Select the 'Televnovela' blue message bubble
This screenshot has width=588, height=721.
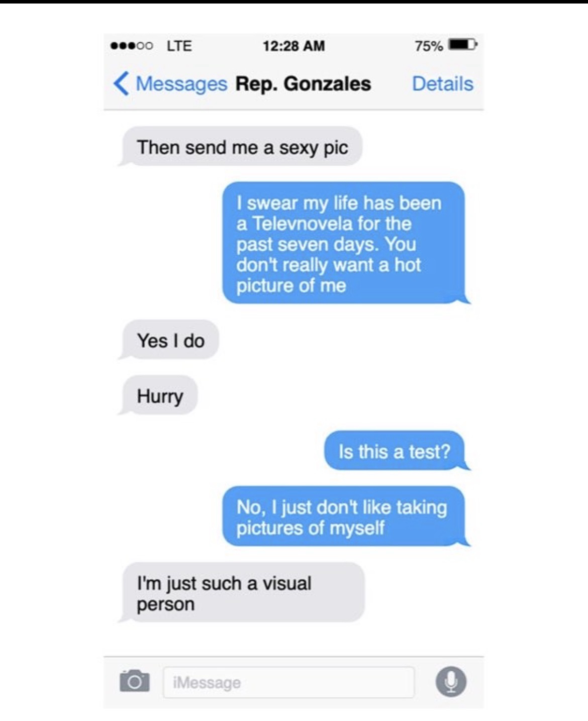tap(345, 243)
